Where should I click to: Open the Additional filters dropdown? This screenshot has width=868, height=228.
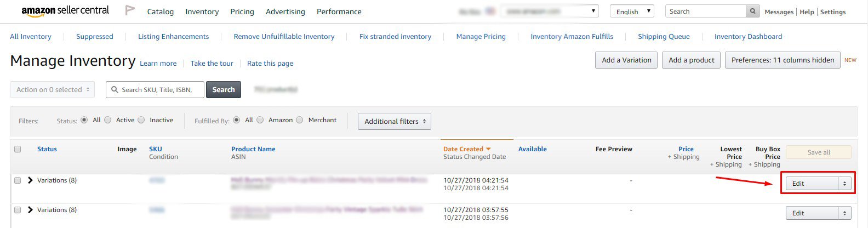click(394, 121)
